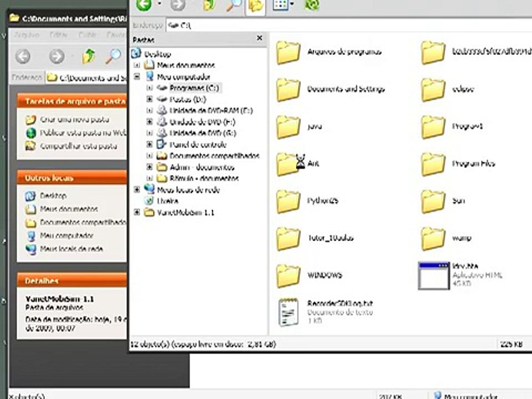Select Unidade de DVD-RAM (E:) in the tree
The height and width of the screenshot is (399, 532).
pyautogui.click(x=211, y=110)
